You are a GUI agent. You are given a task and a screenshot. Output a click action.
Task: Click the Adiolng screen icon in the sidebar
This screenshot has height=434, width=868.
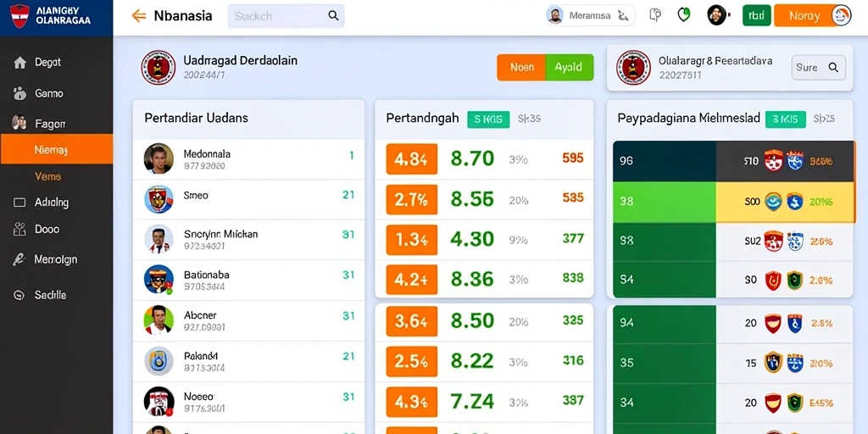coord(19,203)
